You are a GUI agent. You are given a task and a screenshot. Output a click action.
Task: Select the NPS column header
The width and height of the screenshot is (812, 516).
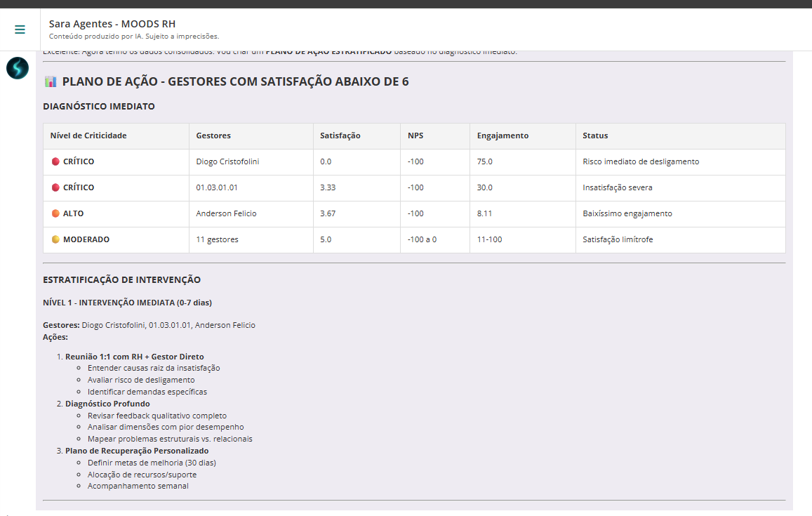415,135
